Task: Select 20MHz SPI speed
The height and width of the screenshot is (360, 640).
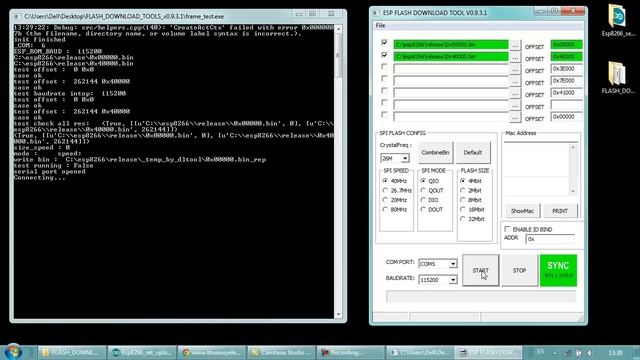Action: click(x=385, y=200)
